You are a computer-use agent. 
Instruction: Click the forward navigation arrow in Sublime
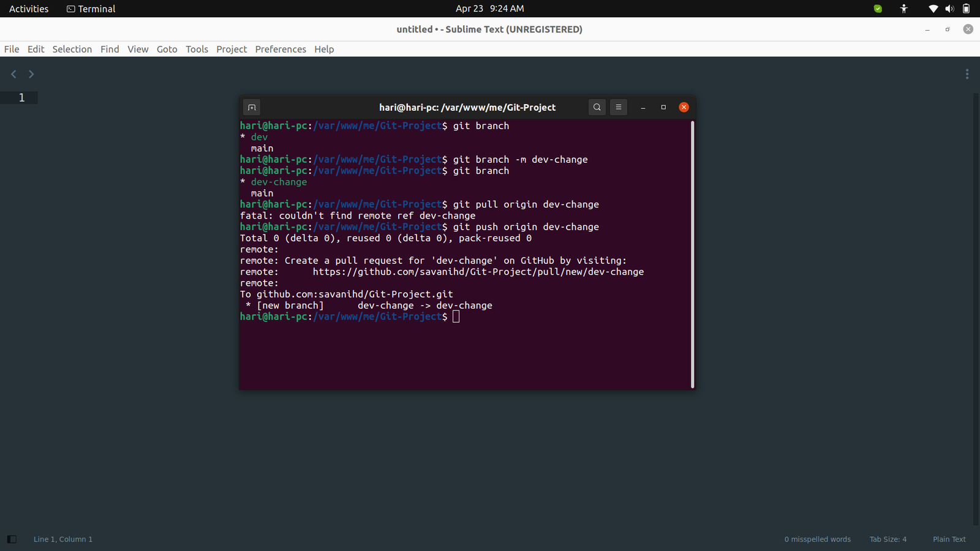pyautogui.click(x=31, y=74)
